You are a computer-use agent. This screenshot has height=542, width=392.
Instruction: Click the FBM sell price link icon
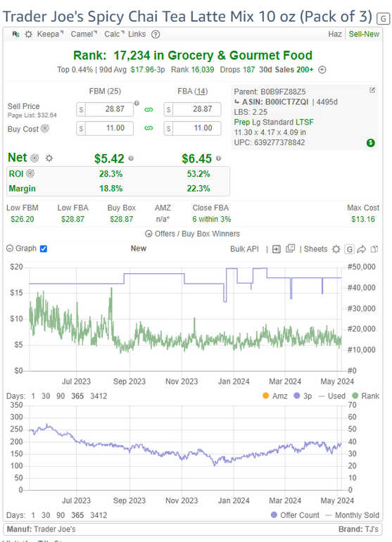pos(148,110)
